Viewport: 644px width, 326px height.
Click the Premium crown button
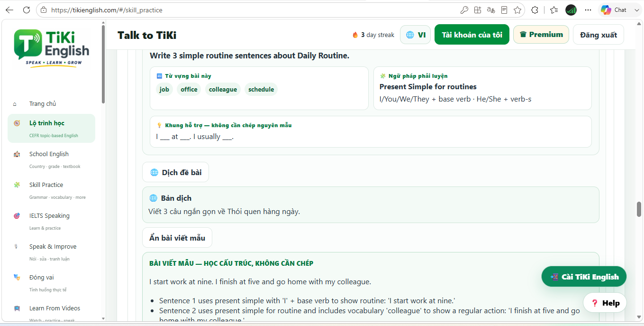coord(541,35)
